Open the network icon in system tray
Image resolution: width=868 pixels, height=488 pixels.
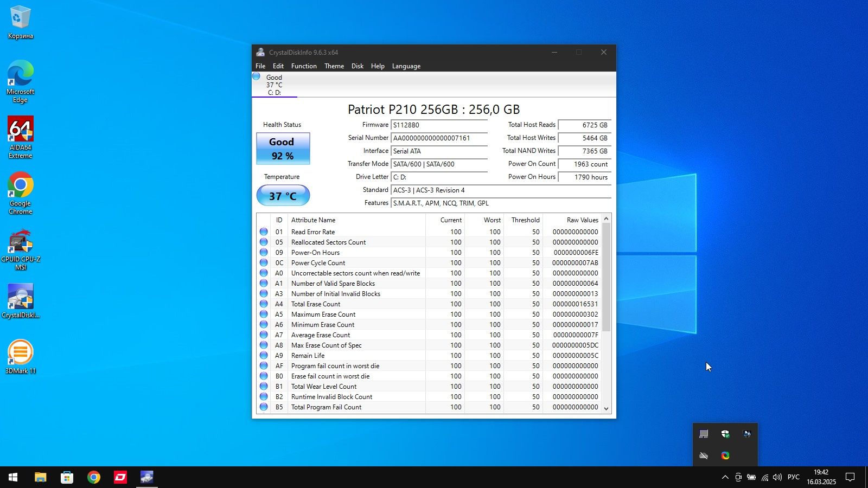tap(764, 477)
